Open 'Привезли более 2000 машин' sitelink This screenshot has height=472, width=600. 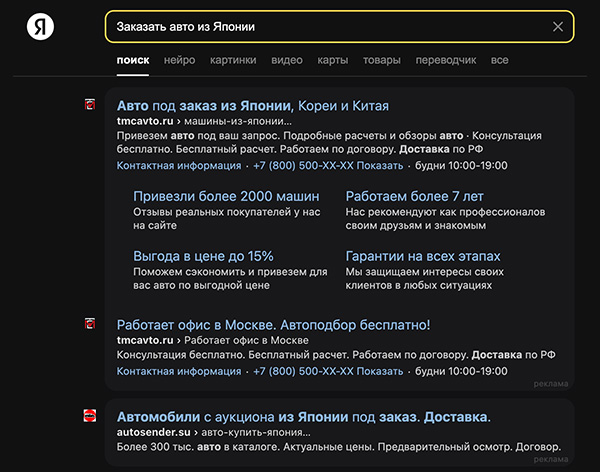[x=226, y=196]
